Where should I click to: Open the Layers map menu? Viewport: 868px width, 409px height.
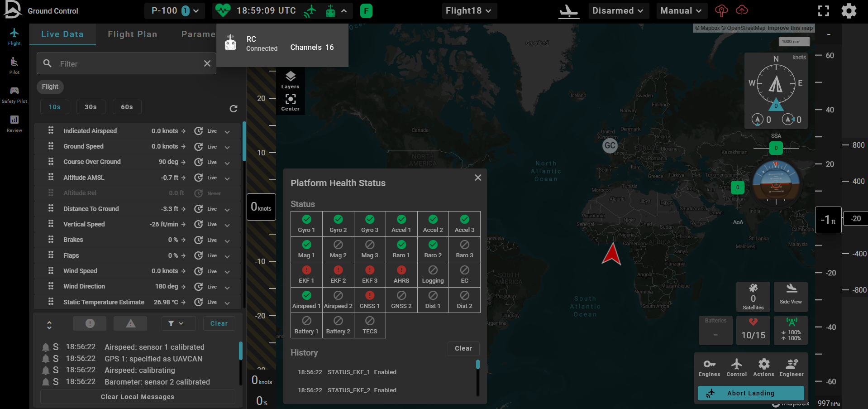click(x=290, y=80)
